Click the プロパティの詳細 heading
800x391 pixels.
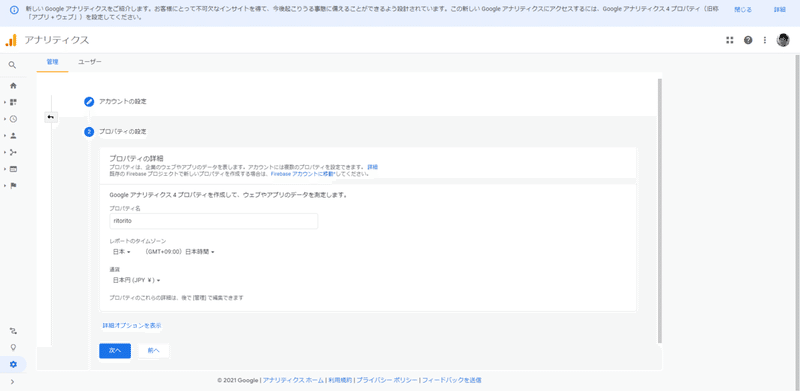pyautogui.click(x=136, y=158)
